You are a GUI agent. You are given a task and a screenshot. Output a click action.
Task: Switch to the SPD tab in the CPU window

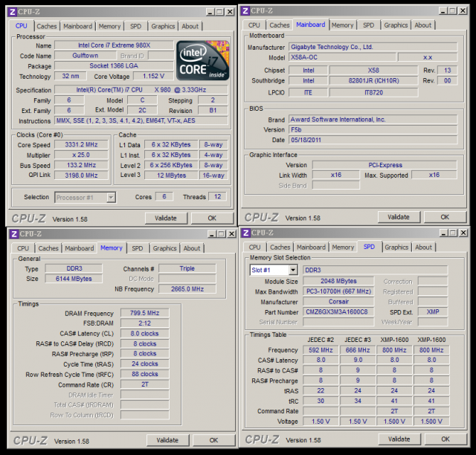point(135,27)
